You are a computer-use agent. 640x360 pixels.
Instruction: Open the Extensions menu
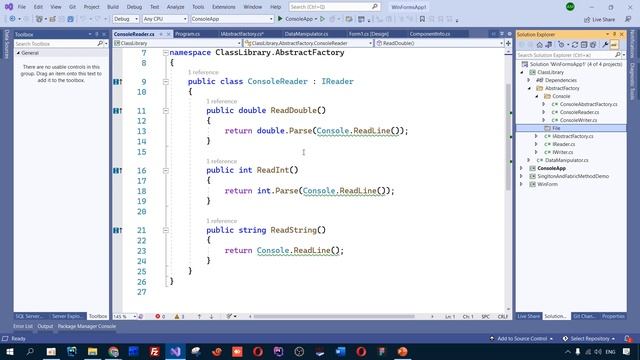224,7
